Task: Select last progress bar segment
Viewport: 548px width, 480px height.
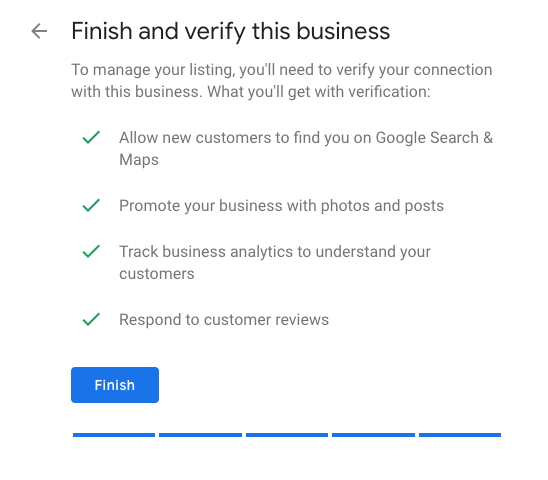Action: coord(460,435)
